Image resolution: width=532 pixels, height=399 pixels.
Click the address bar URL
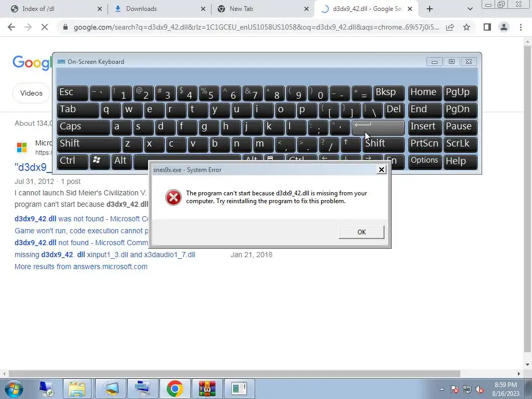click(256, 27)
